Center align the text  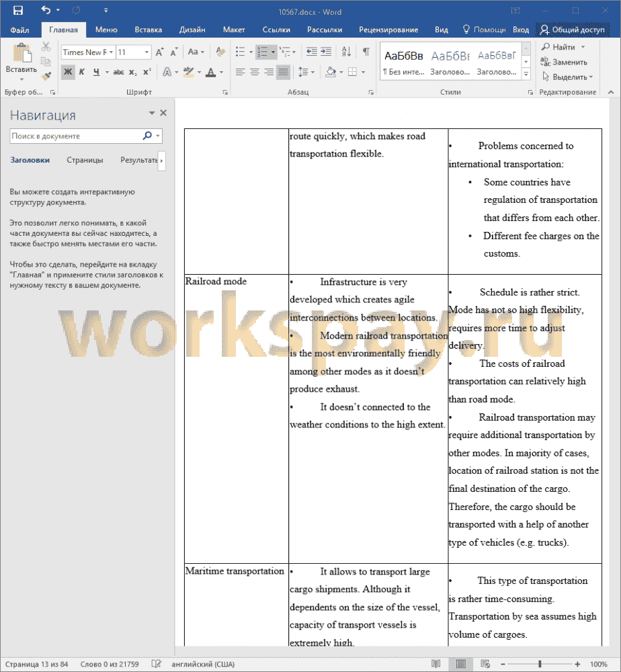coord(255,72)
